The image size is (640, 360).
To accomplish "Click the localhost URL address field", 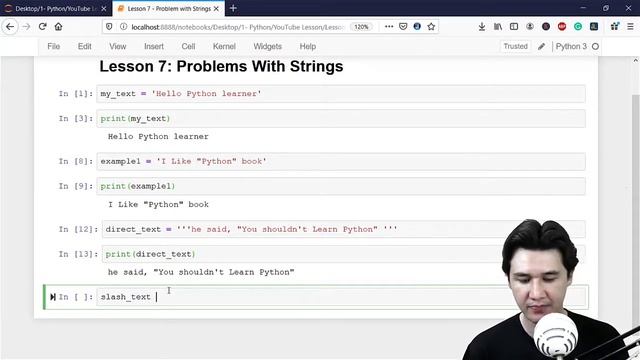I will click(239, 27).
